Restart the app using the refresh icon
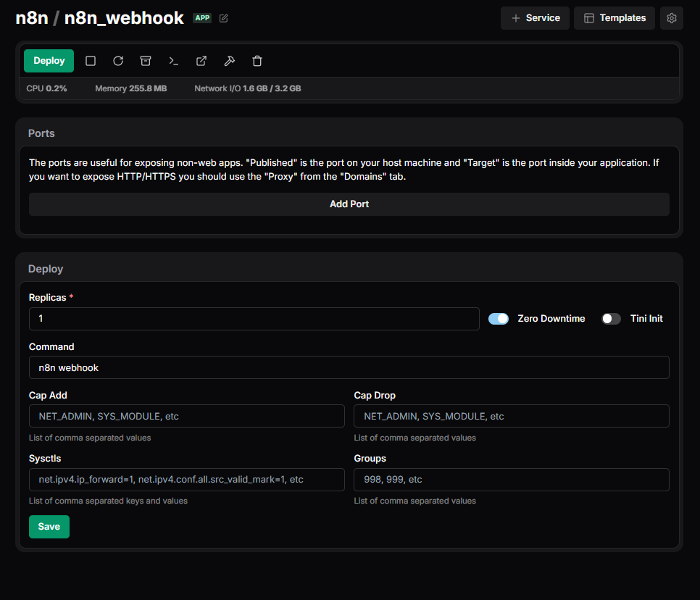Viewport: 700px width, 600px height. pos(118,61)
